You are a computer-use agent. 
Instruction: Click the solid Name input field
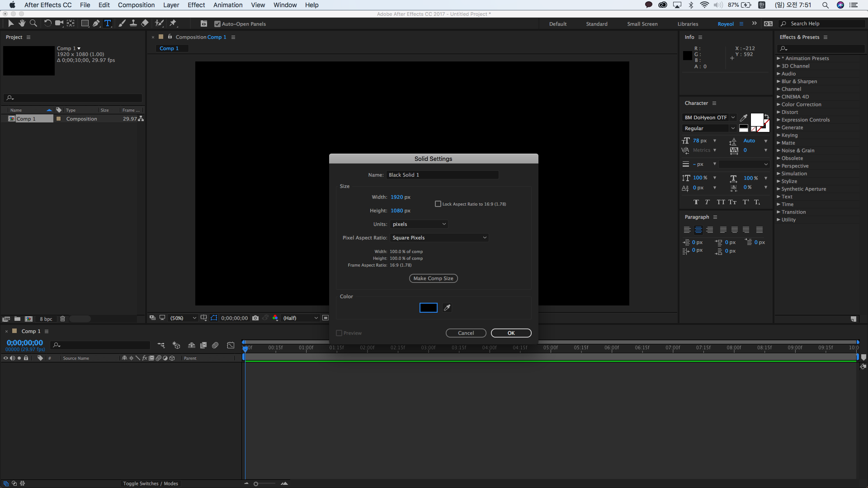coord(442,175)
